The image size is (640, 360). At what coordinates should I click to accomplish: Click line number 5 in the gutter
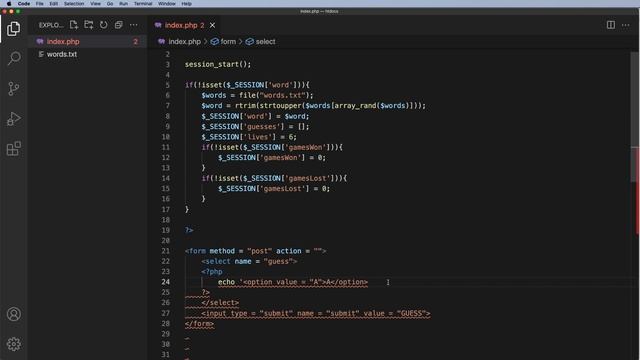coord(167,85)
